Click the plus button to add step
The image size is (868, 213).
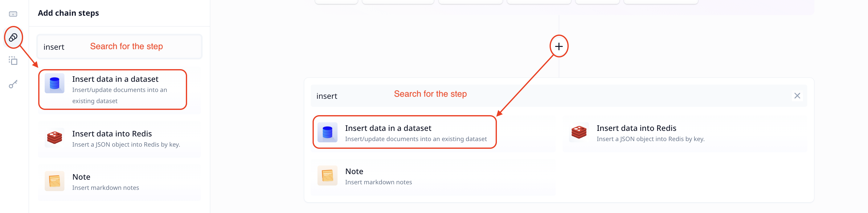(559, 46)
